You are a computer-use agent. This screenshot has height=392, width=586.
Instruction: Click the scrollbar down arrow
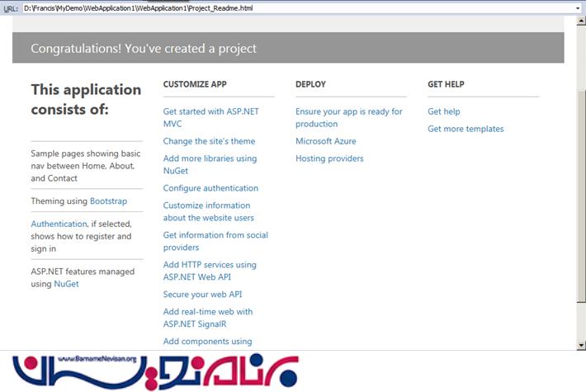point(581,345)
